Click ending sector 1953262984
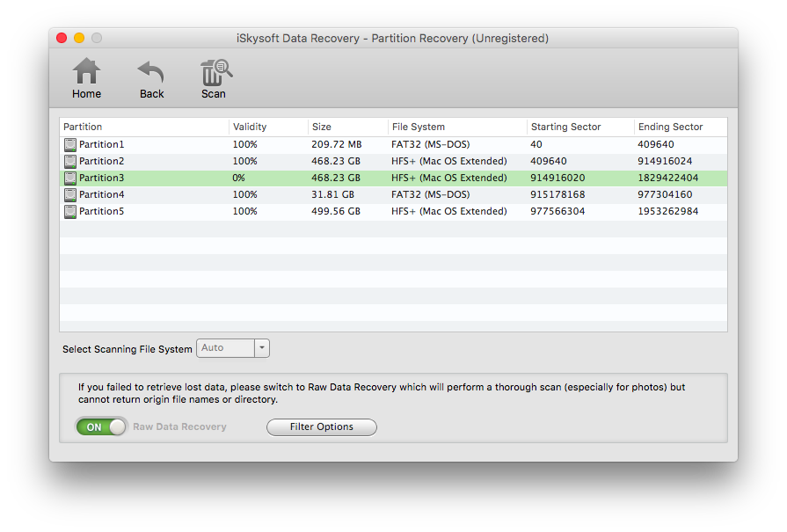 (x=668, y=211)
